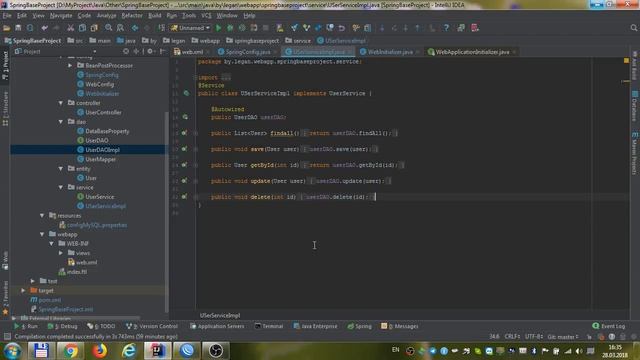
Task: Expand the BeanPostProcessor folder
Action: coord(70,65)
